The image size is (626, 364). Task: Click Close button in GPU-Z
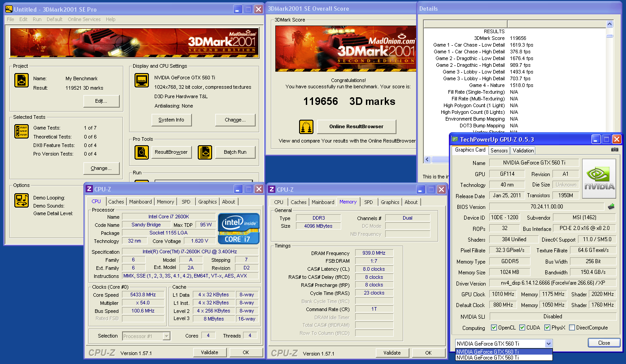coord(604,343)
